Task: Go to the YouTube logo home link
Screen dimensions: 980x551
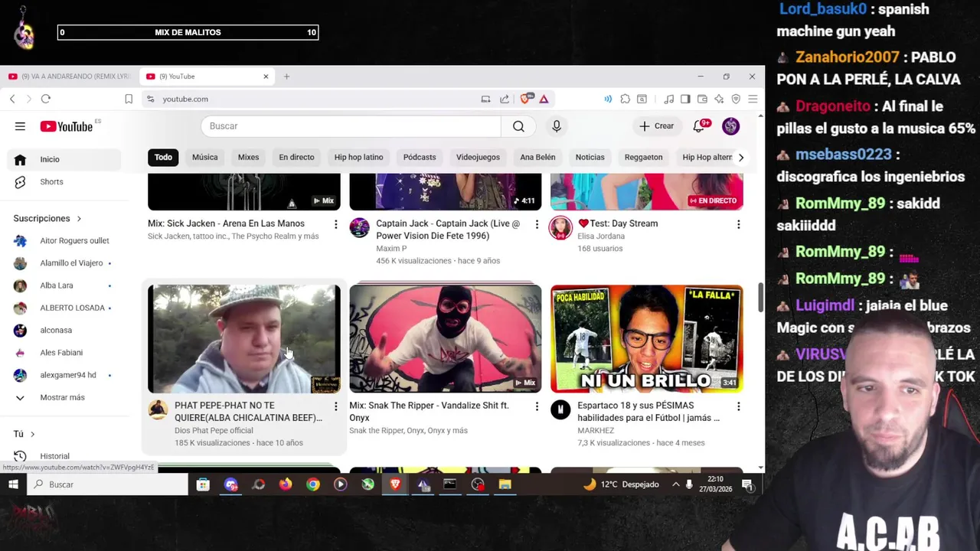Action: tap(67, 126)
